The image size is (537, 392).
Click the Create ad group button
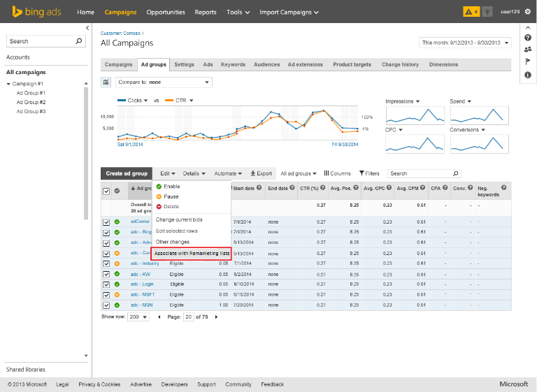[x=126, y=173]
